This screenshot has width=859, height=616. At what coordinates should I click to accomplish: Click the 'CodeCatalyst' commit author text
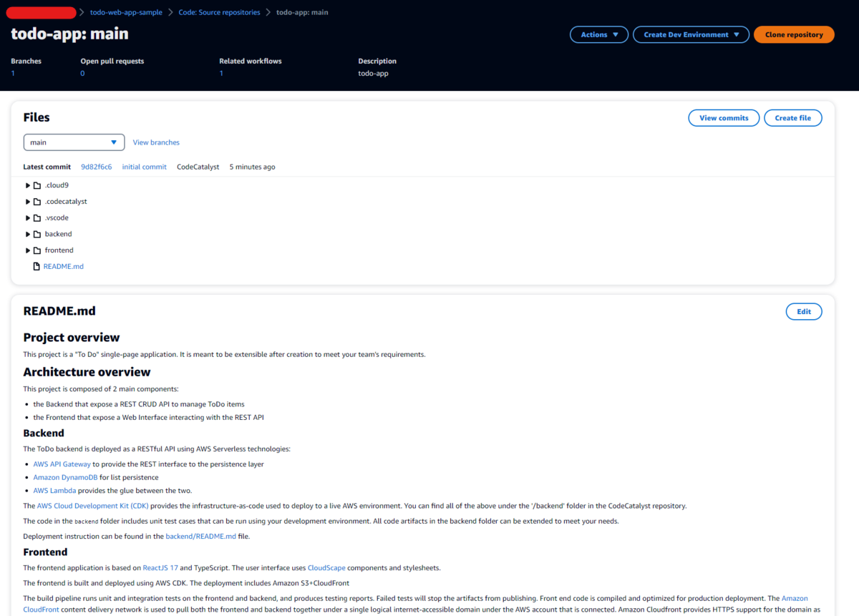tap(198, 167)
